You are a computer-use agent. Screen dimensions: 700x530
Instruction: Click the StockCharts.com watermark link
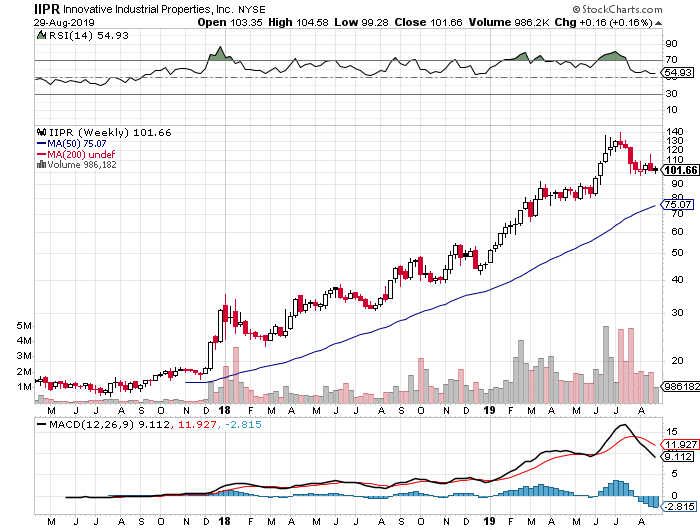618,9
